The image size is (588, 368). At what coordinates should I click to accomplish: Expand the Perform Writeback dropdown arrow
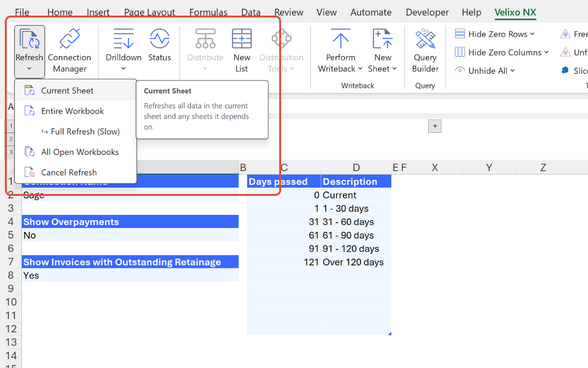[x=360, y=69]
